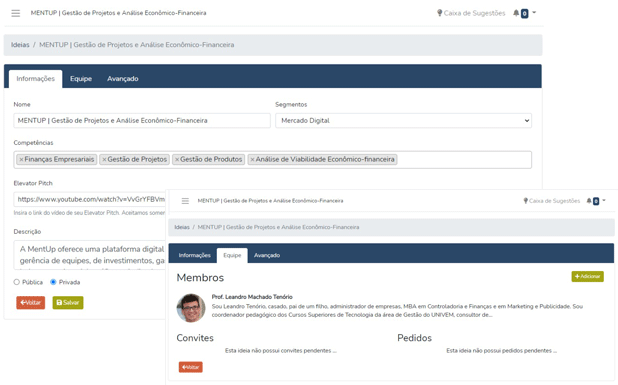Click the bell notification icon in the front window
This screenshot has height=385, width=618.
point(589,201)
